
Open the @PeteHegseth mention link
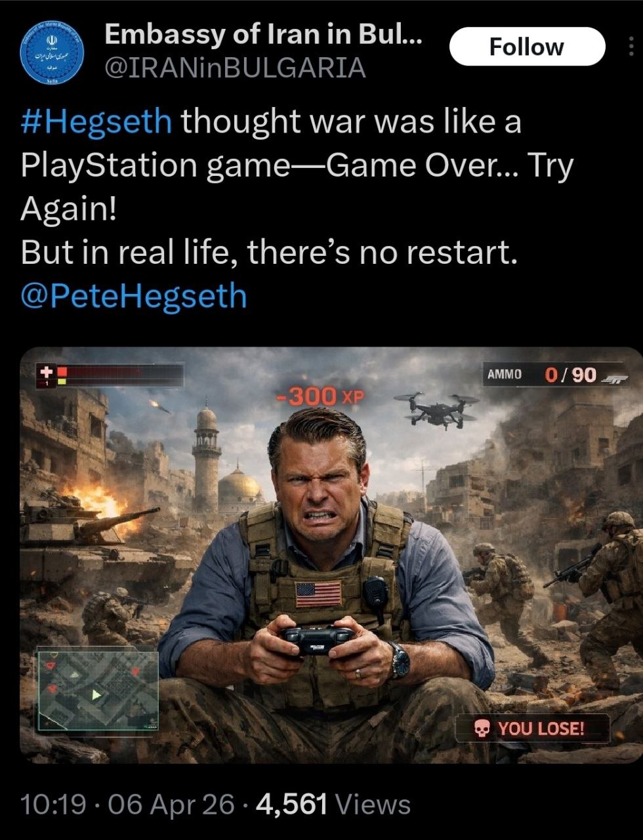134,296
